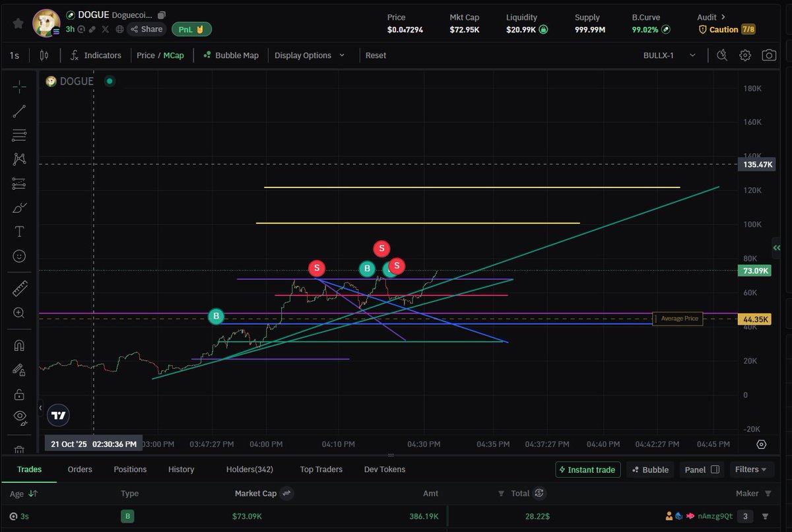792x532 pixels.
Task: Swap Market Cap column display
Action: 286,493
